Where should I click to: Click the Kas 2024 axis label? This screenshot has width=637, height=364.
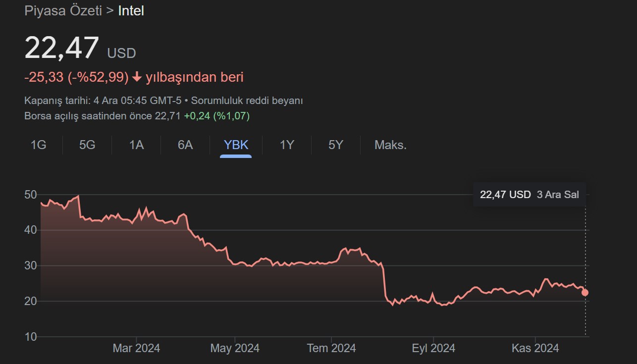[535, 348]
